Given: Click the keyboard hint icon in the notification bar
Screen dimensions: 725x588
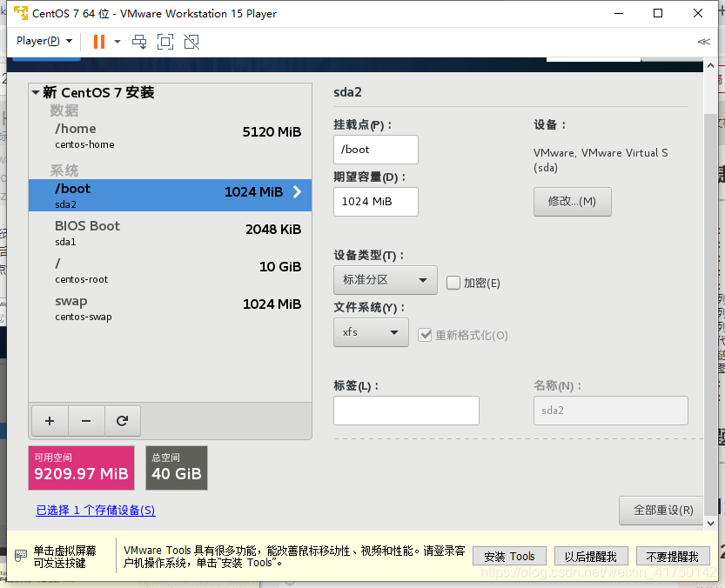Looking at the screenshot, I should (21, 555).
